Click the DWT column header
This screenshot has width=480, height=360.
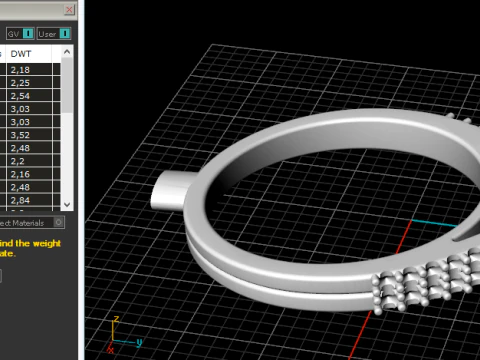(29, 54)
